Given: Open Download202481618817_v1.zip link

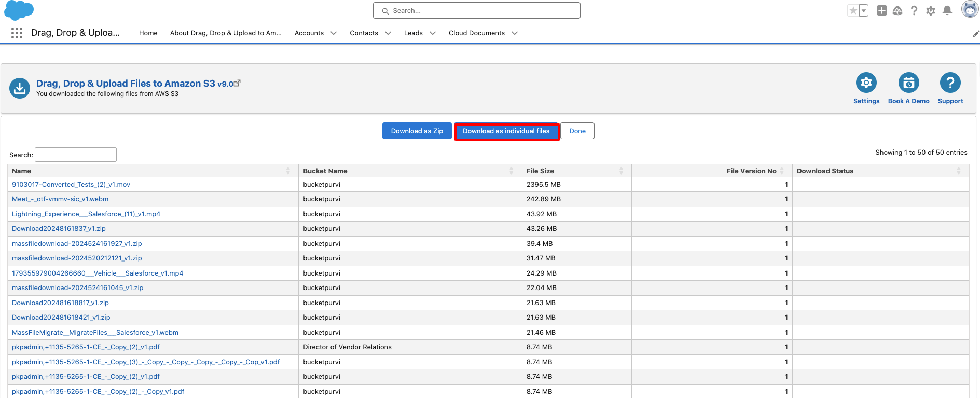Looking at the screenshot, I should [x=60, y=303].
